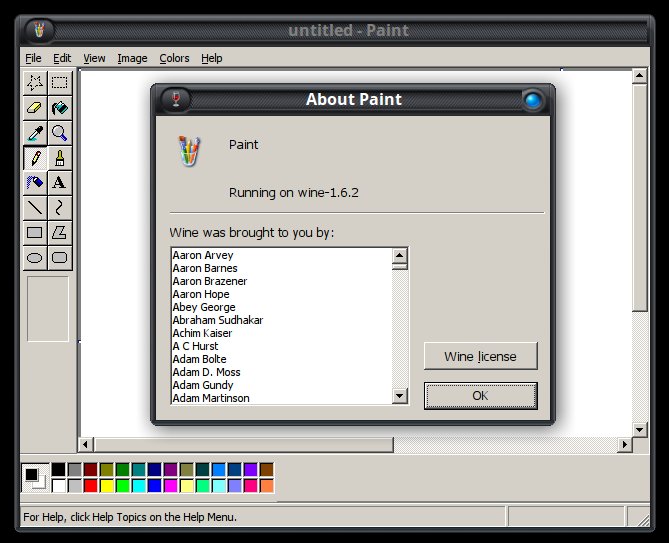Choose the orange palette swatch
The width and height of the screenshot is (669, 543).
267,486
